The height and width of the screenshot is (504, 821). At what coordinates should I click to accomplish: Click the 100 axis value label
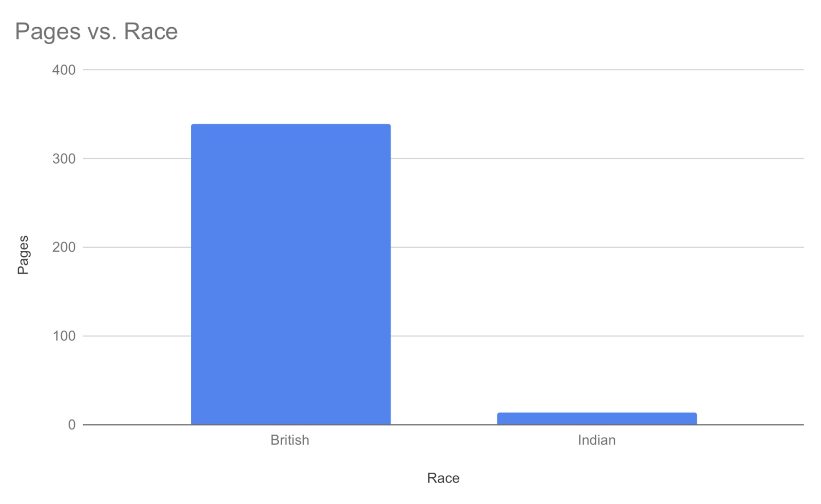(64, 336)
